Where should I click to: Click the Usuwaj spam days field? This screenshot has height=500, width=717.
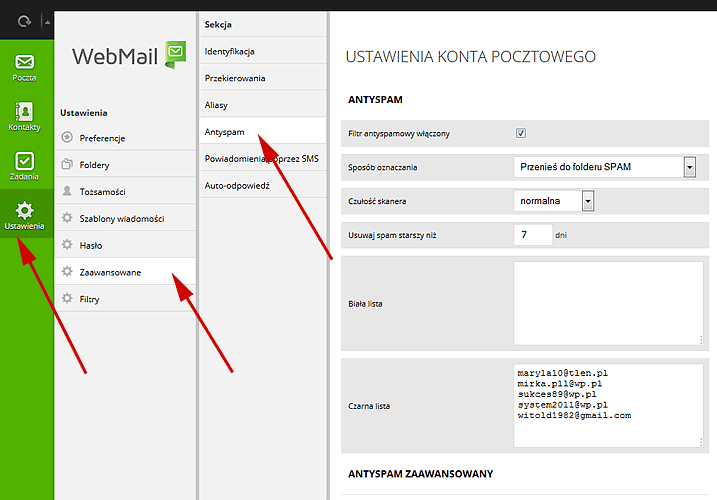[533, 235]
